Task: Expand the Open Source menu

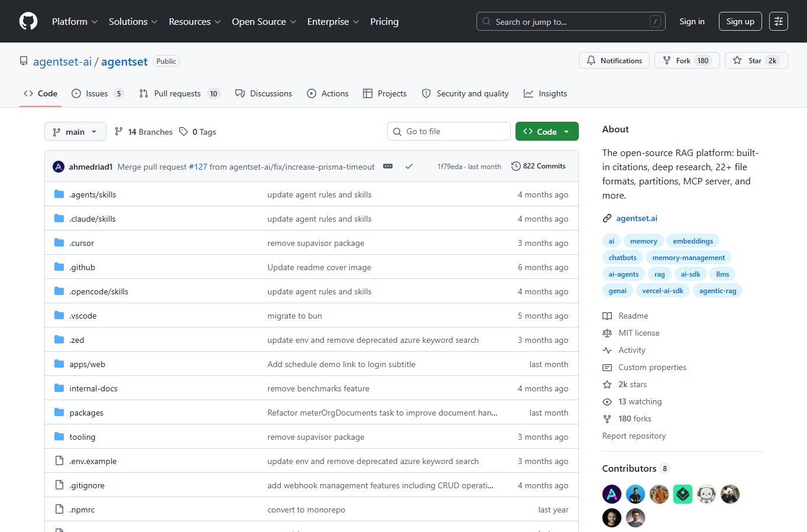Action: coord(264,21)
